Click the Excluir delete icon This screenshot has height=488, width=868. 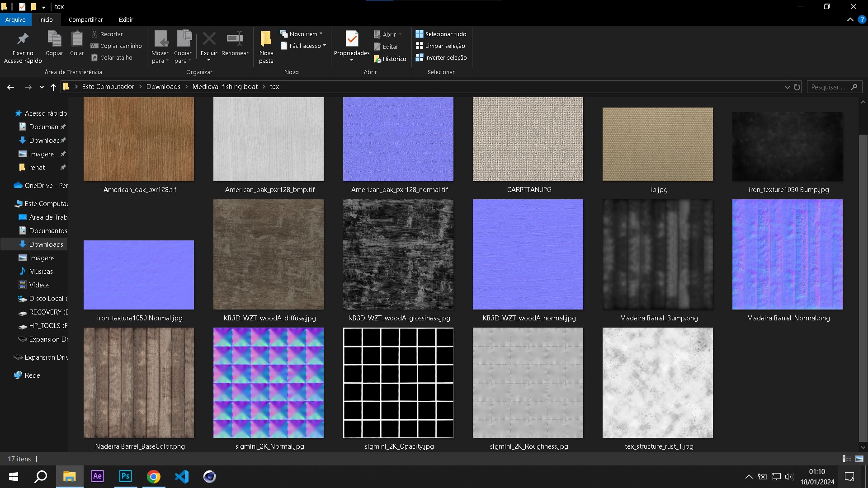click(x=209, y=39)
